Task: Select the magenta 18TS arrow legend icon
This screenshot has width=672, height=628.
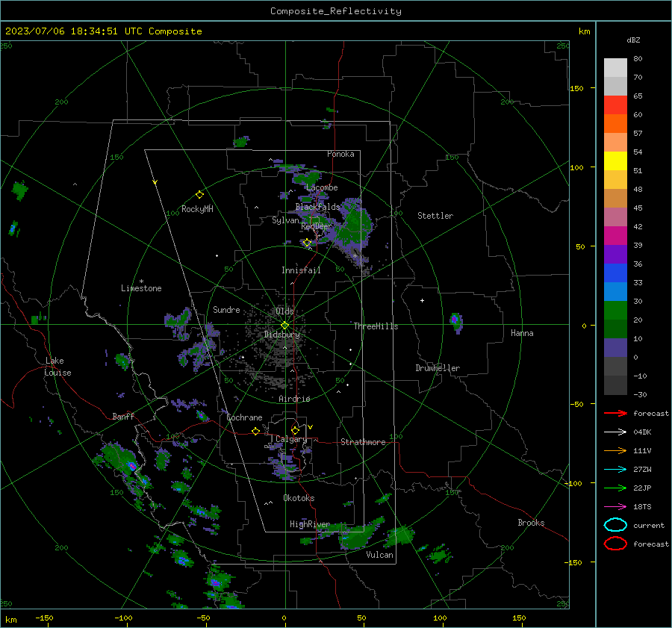Action: pyautogui.click(x=615, y=507)
